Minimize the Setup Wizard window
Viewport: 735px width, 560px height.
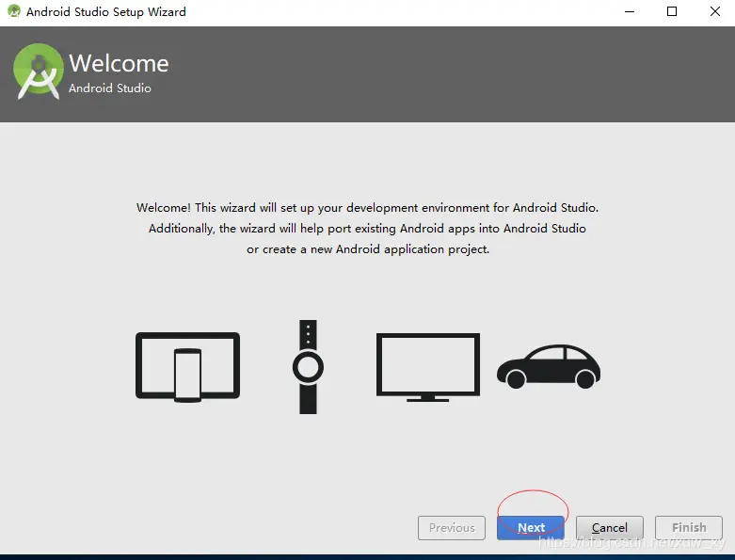(630, 11)
